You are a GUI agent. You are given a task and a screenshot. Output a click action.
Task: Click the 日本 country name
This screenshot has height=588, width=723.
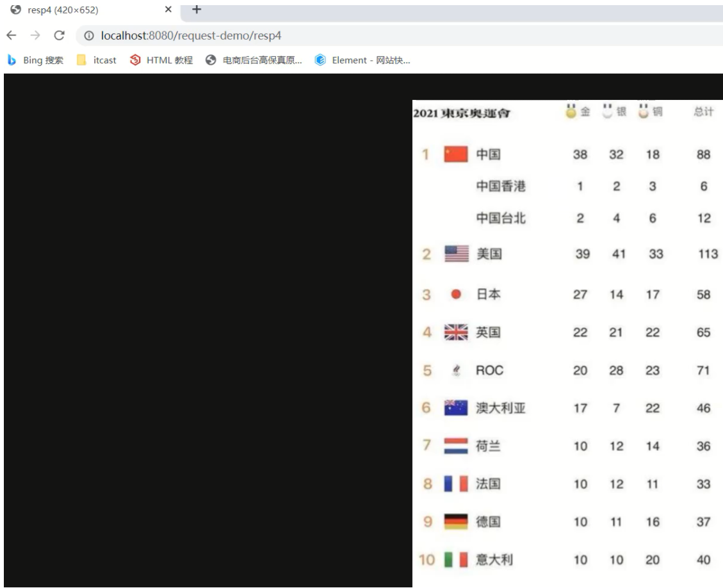click(489, 294)
